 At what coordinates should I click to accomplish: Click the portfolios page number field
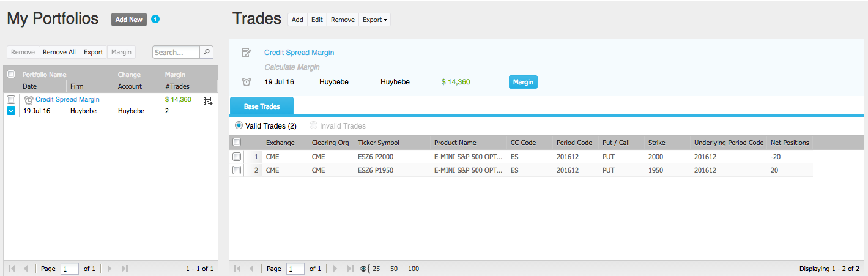[x=70, y=269]
